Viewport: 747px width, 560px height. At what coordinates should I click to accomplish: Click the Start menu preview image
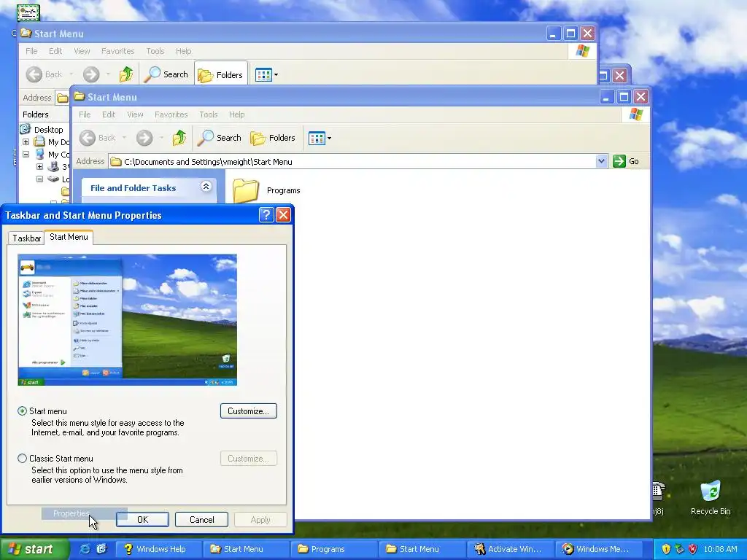pyautogui.click(x=127, y=319)
